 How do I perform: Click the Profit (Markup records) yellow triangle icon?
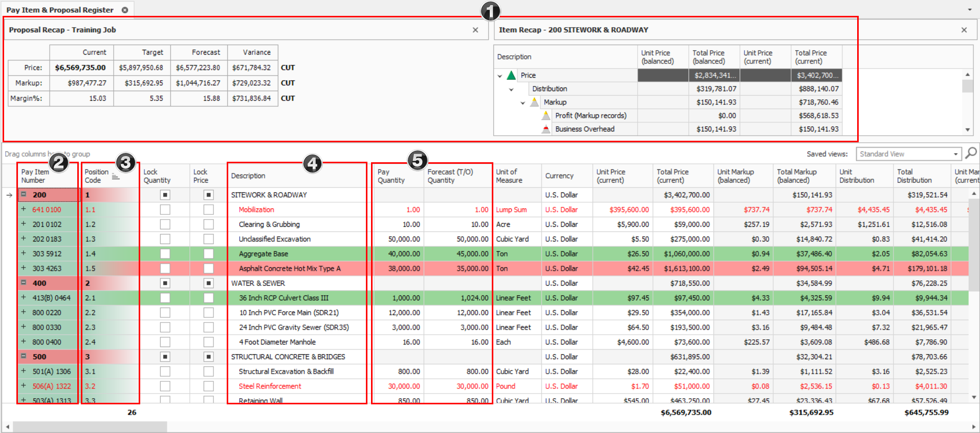(546, 116)
